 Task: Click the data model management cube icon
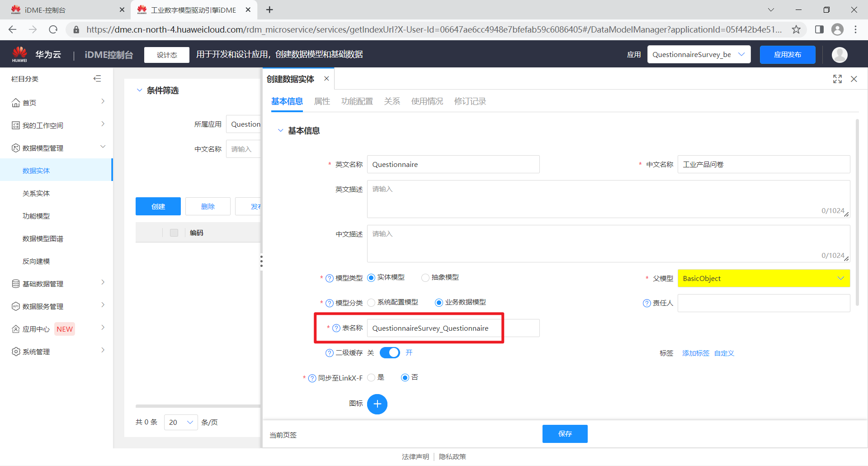[x=16, y=148]
